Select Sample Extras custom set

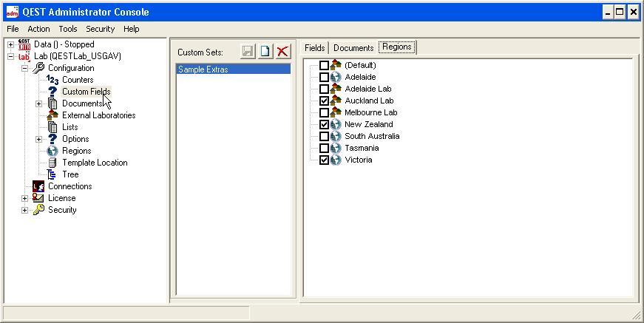[203, 69]
